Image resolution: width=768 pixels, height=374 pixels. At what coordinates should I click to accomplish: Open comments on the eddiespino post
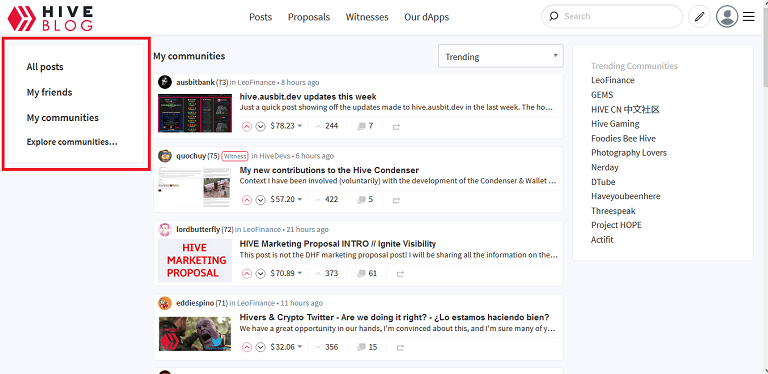click(367, 347)
